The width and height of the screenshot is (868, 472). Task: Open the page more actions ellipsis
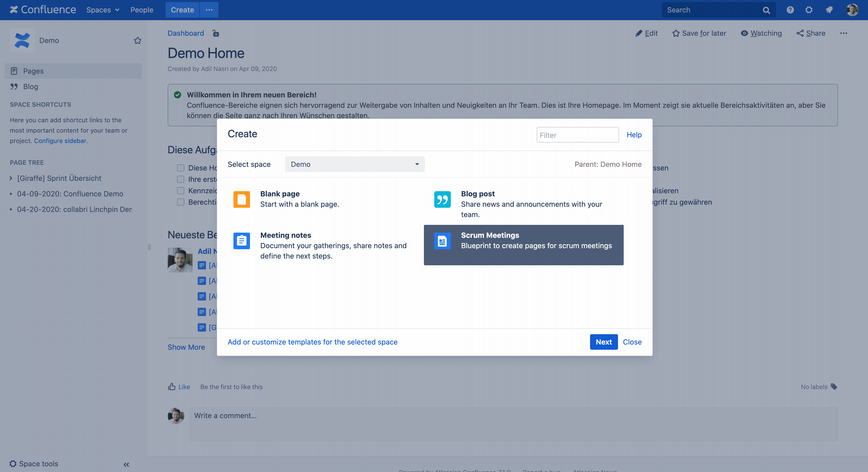click(843, 33)
